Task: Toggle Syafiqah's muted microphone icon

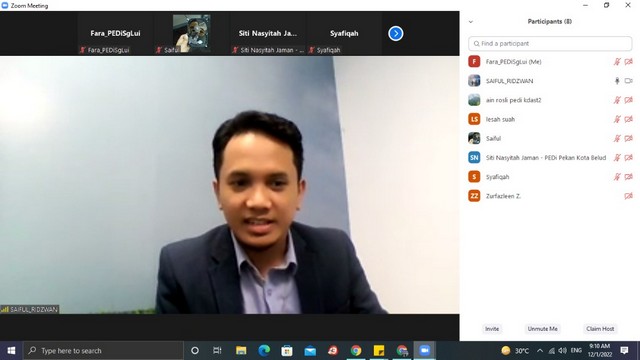Action: [x=617, y=177]
